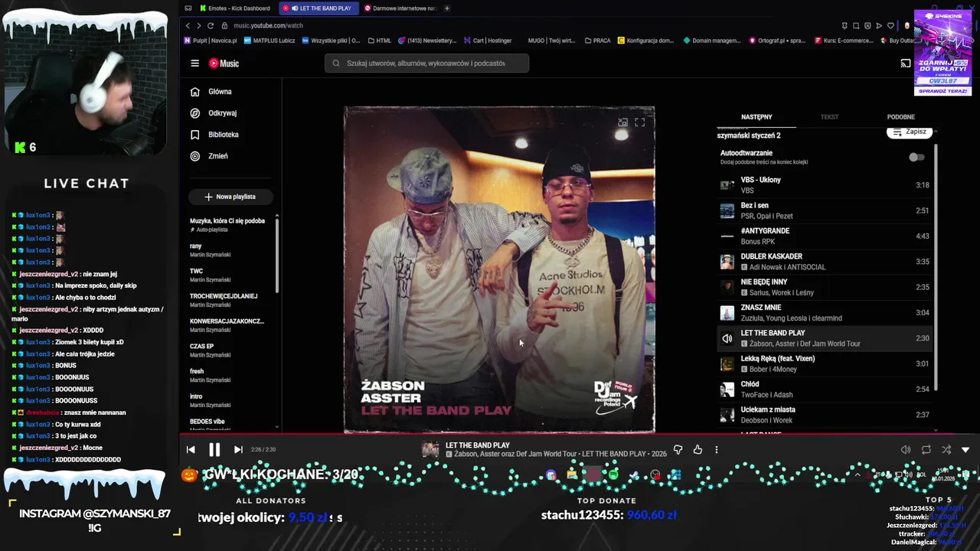Play #ANTYGRANDE by Bonus RPK
The image size is (980, 551).
click(x=825, y=236)
